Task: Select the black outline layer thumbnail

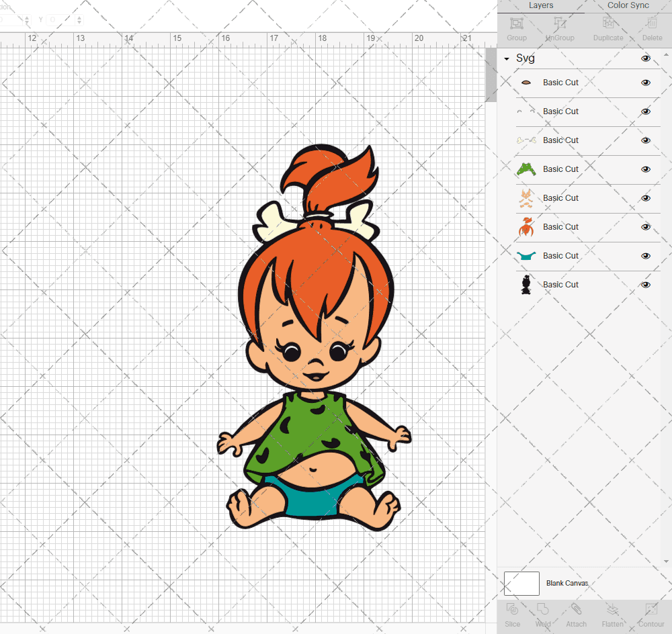Action: pyautogui.click(x=526, y=285)
